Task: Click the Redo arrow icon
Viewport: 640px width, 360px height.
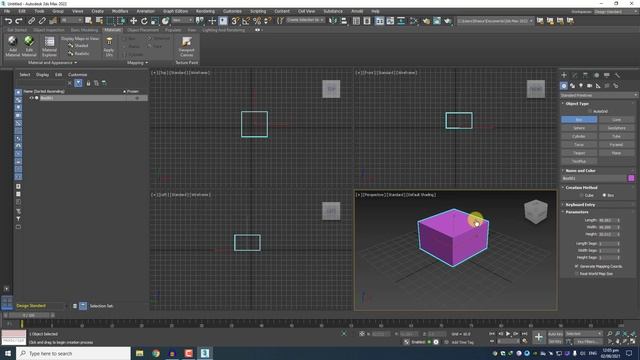Action: click(x=18, y=21)
